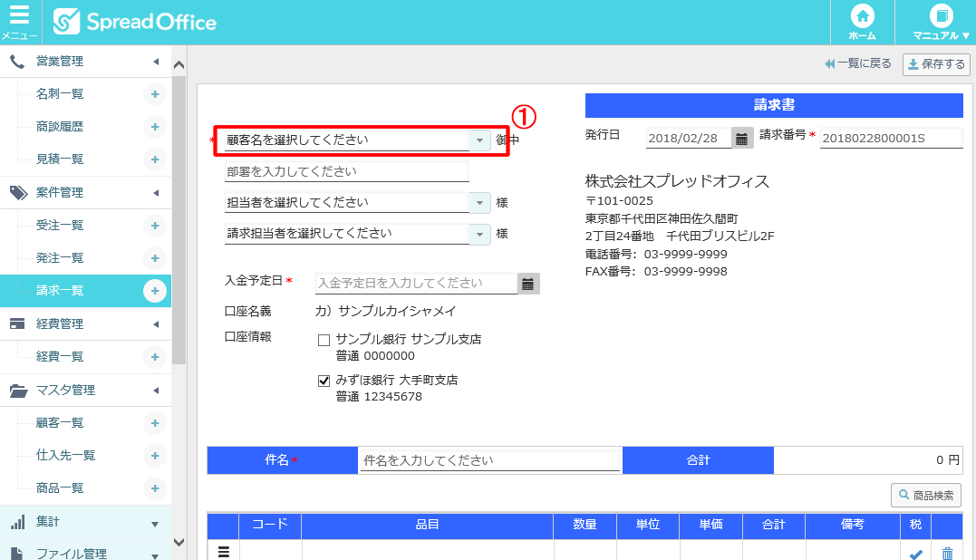Viewport: 976px width, 560px height.
Task: Expand the 集計 section
Action: [155, 524]
